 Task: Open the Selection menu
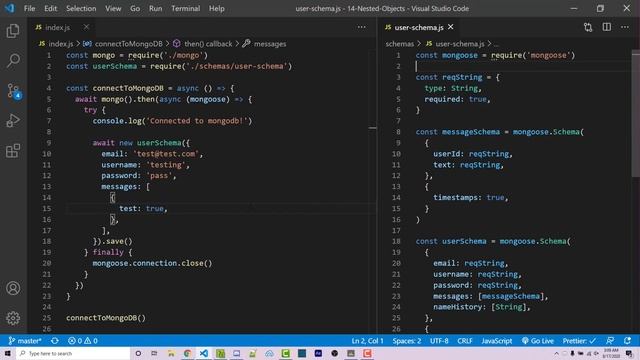pyautogui.click(x=81, y=8)
